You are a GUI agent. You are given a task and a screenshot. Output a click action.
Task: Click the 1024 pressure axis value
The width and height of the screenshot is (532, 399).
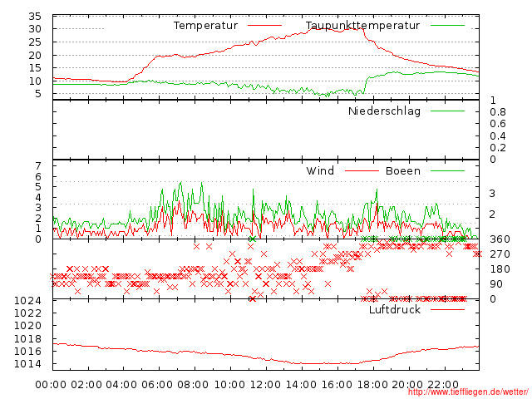tap(27, 301)
